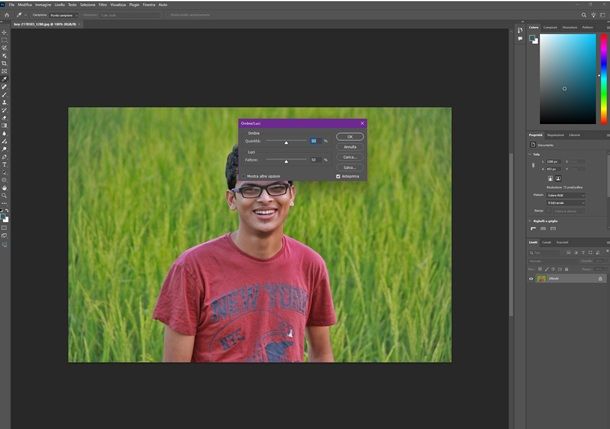Hide the Sfondo layer with eye icon
Screen dimensions: 610x429
point(531,278)
